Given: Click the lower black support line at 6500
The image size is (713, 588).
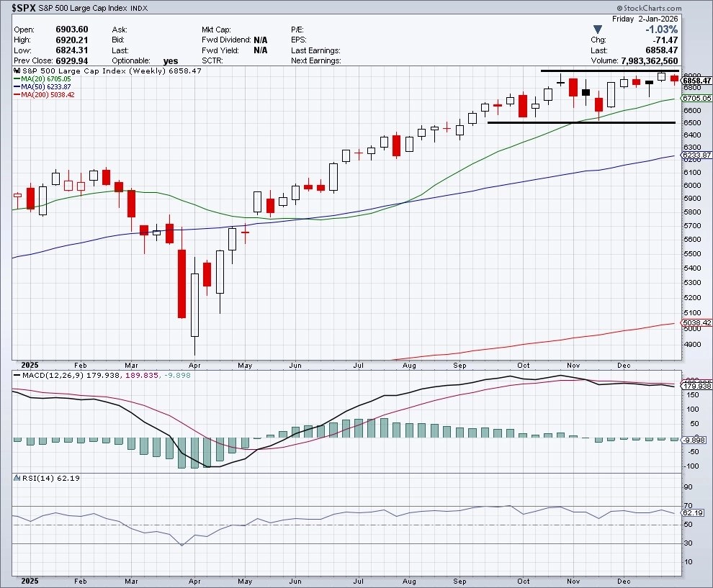Looking at the screenshot, I should [581, 122].
